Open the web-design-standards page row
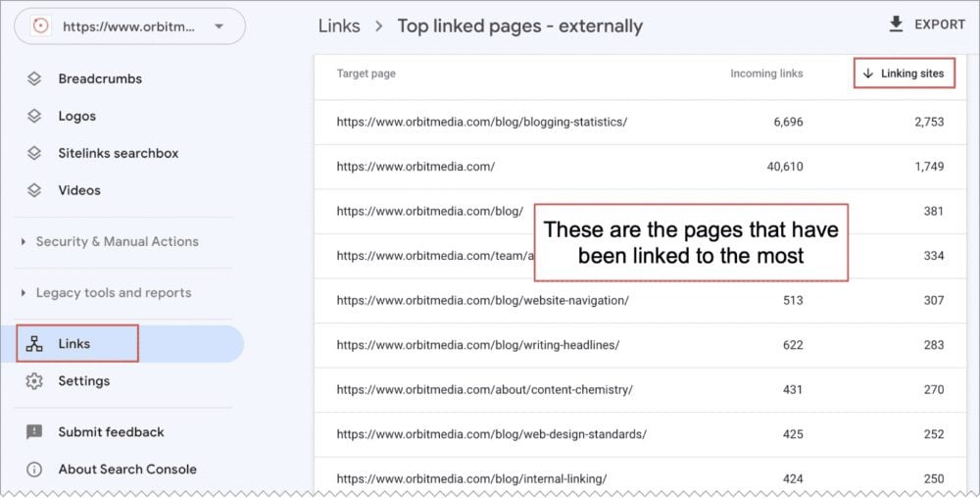Viewport: 980px width, 498px height. tap(640, 434)
